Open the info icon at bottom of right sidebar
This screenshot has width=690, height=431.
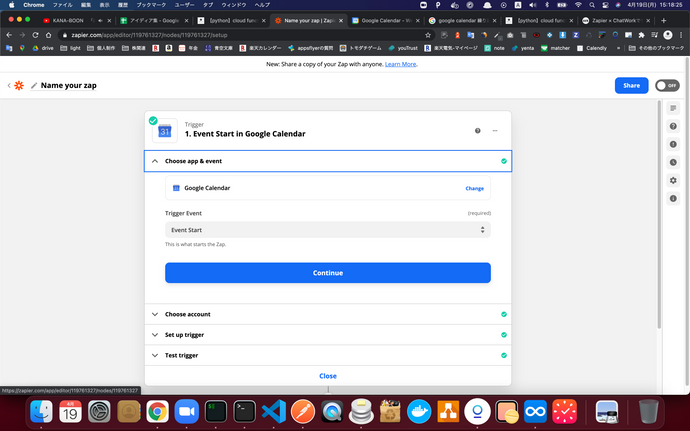(673, 199)
